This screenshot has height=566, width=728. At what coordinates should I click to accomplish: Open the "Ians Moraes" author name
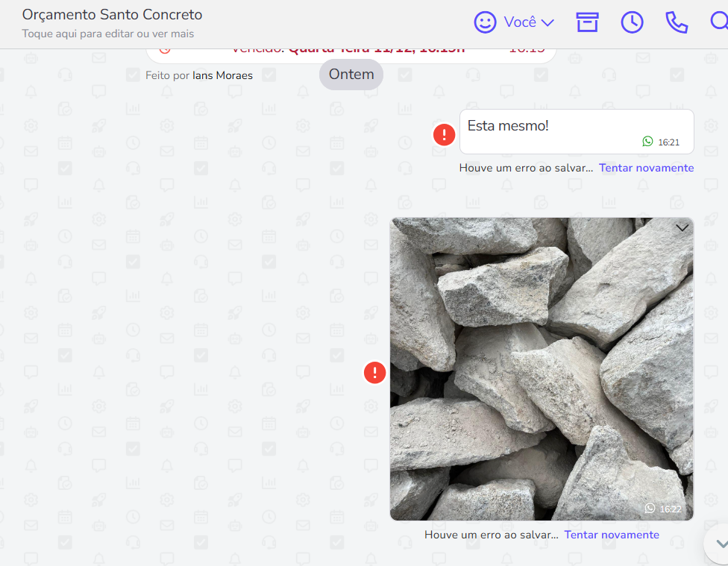(222, 75)
